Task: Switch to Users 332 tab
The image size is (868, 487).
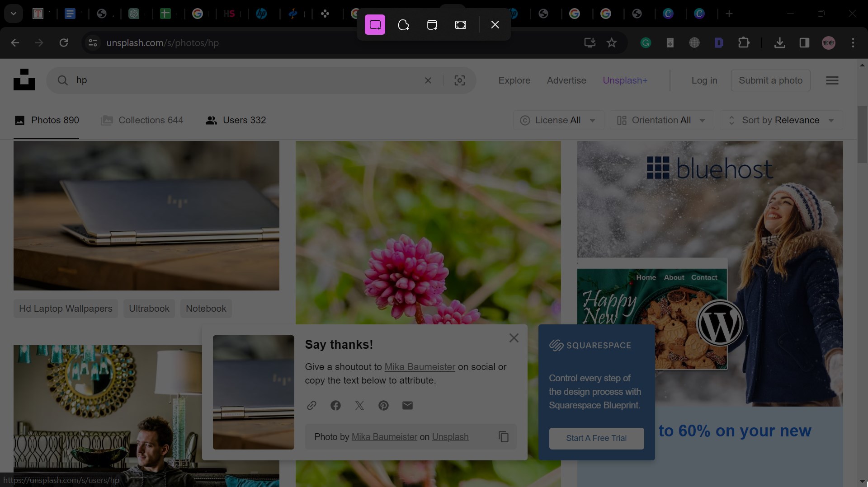Action: 236,120
